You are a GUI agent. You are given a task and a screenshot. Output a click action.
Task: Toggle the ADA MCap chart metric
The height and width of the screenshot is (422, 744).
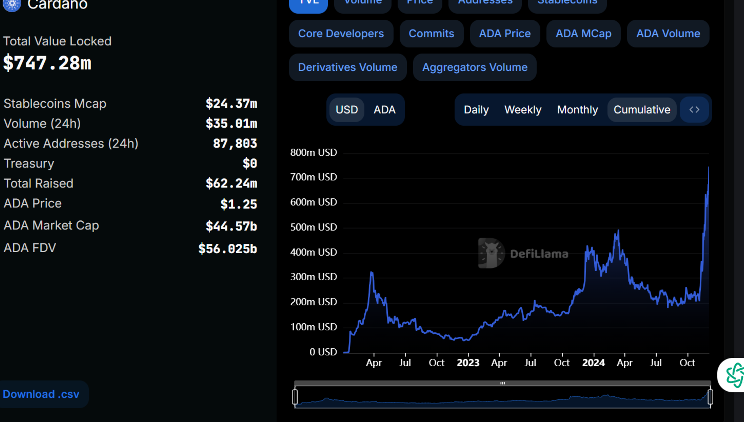point(583,34)
